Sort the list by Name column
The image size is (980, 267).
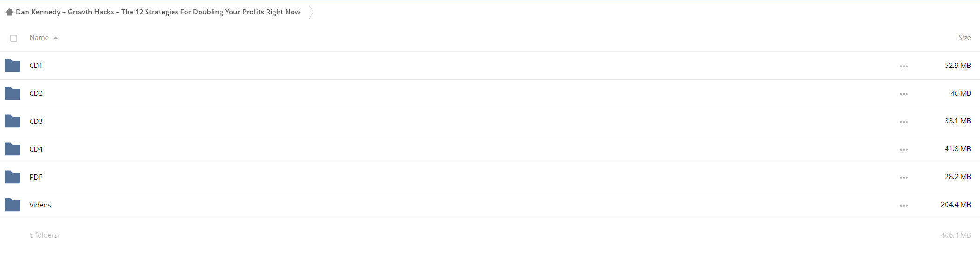click(x=39, y=38)
